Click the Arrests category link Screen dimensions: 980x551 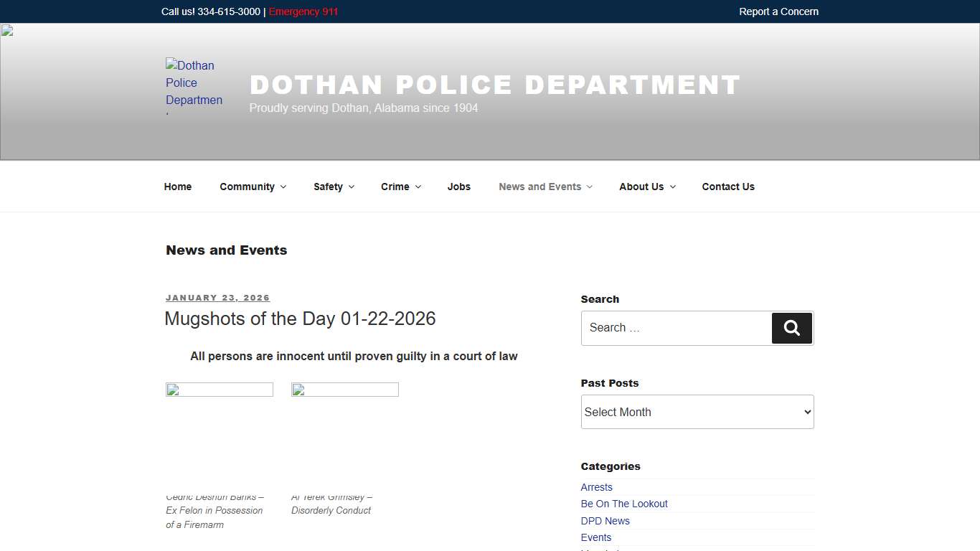point(596,487)
